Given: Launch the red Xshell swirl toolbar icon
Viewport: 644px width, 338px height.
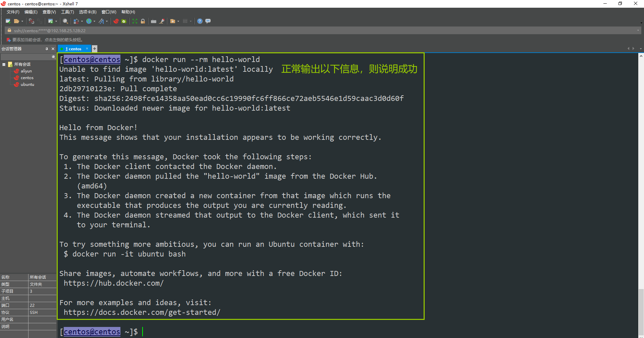Looking at the screenshot, I should 116,21.
